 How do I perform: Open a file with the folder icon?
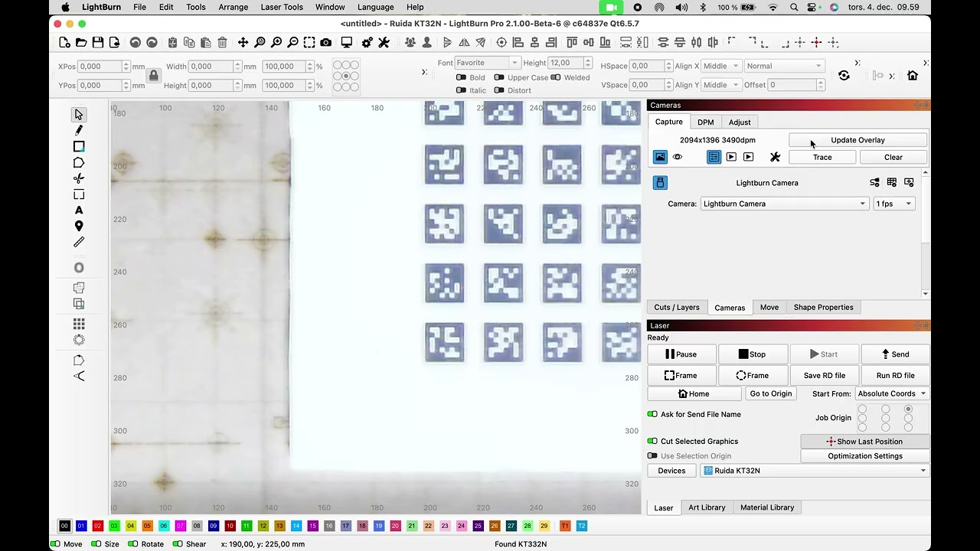[x=81, y=43]
